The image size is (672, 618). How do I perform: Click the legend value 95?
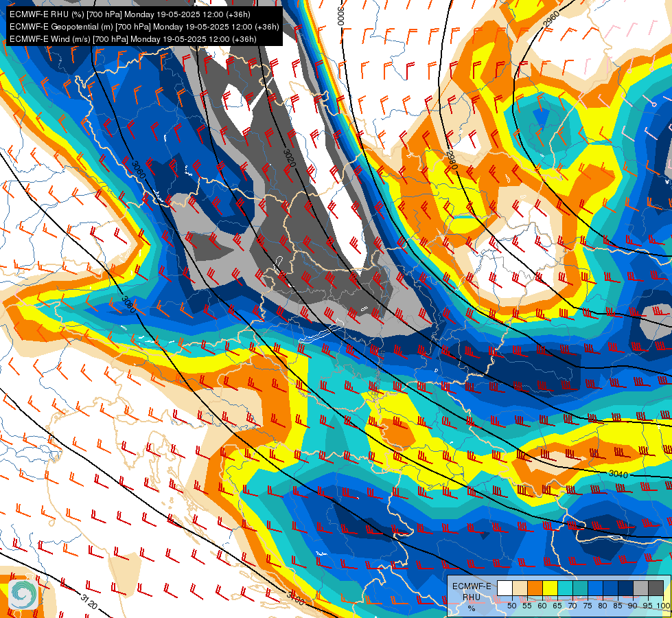pyautogui.click(x=649, y=606)
